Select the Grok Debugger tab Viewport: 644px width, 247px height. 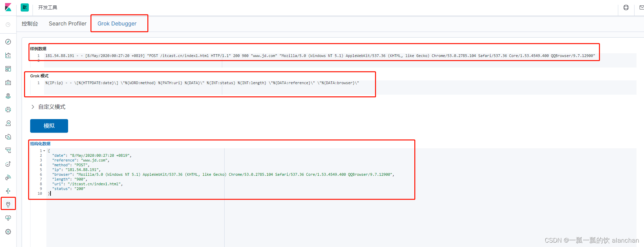click(x=117, y=23)
